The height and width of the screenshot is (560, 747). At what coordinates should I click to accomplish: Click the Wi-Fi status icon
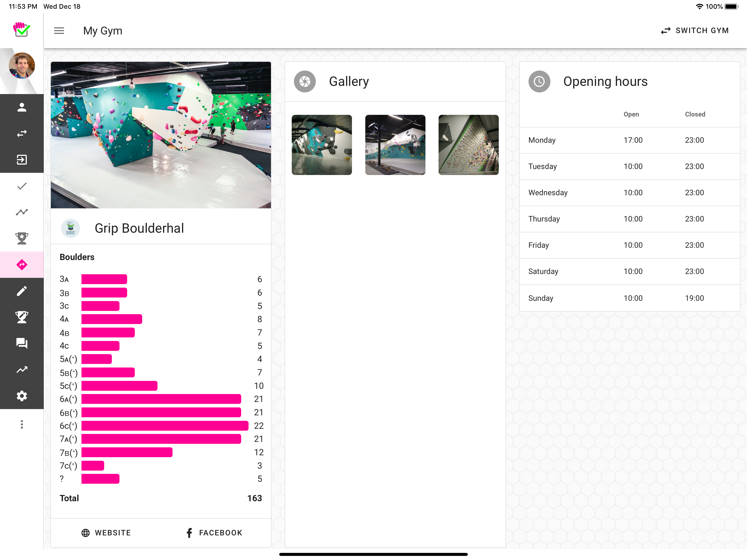699,6
